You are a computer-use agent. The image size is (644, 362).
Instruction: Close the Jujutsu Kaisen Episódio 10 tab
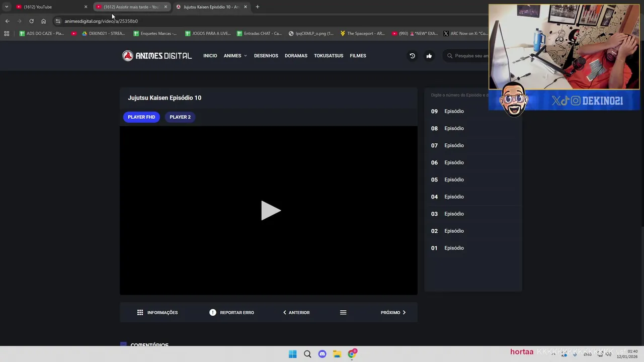coord(246,7)
